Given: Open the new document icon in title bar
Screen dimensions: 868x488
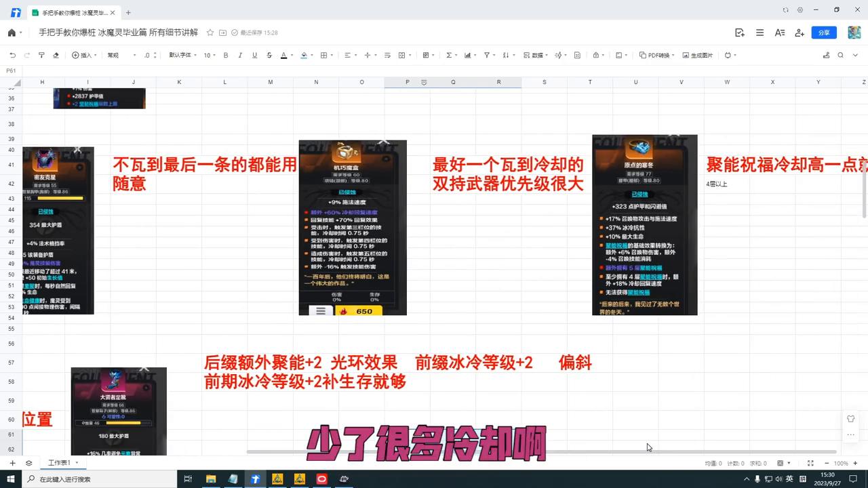Looking at the screenshot, I should pyautogui.click(x=128, y=12).
